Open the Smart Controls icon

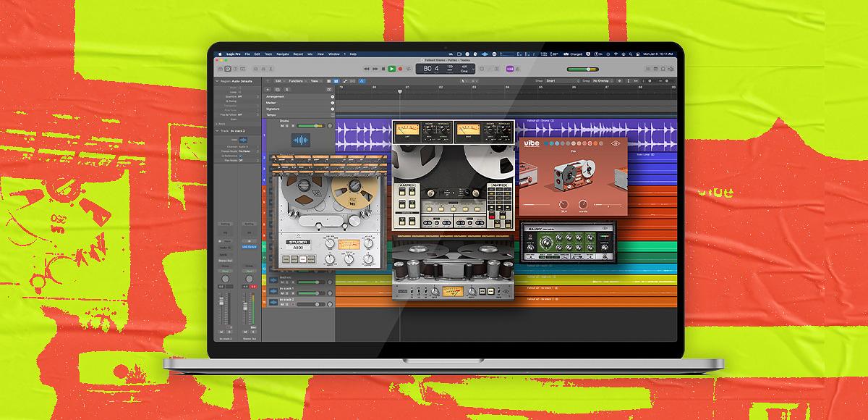256,68
